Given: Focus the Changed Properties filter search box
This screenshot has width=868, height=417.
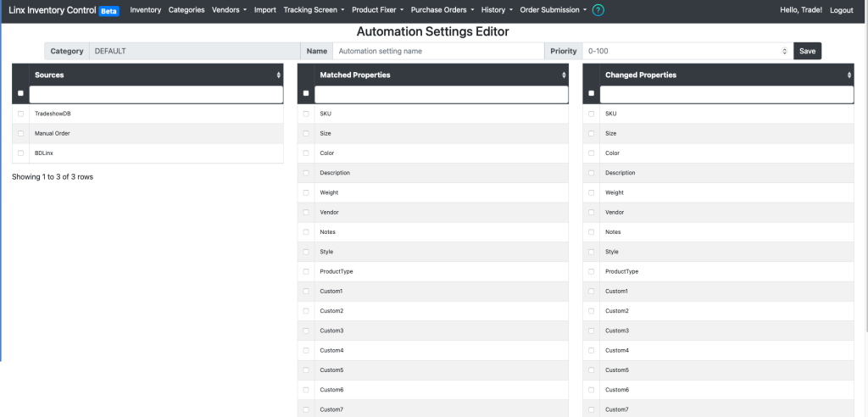Looking at the screenshot, I should 726,95.
